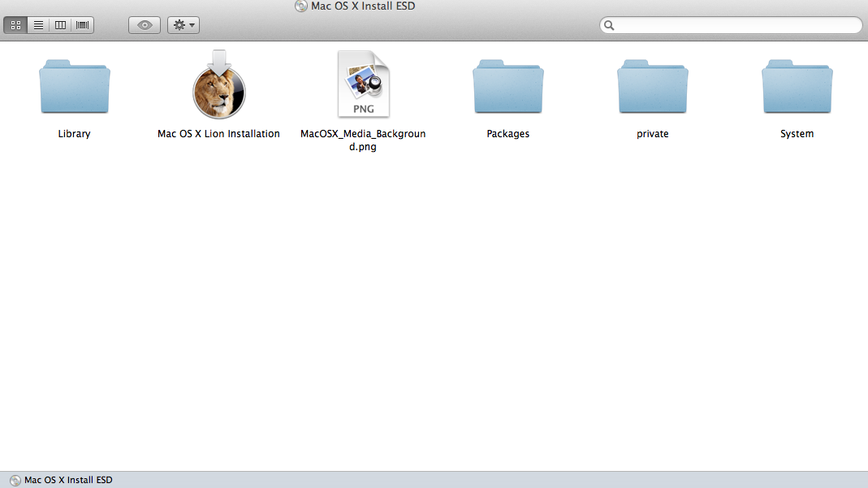The image size is (868, 488).
Task: Click the disc icon in the path bar
Action: click(15, 480)
